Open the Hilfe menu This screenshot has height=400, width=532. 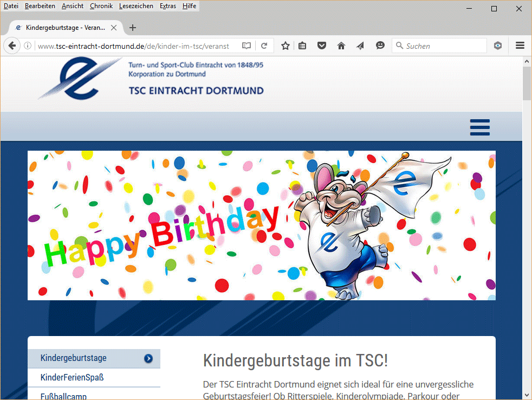189,6
